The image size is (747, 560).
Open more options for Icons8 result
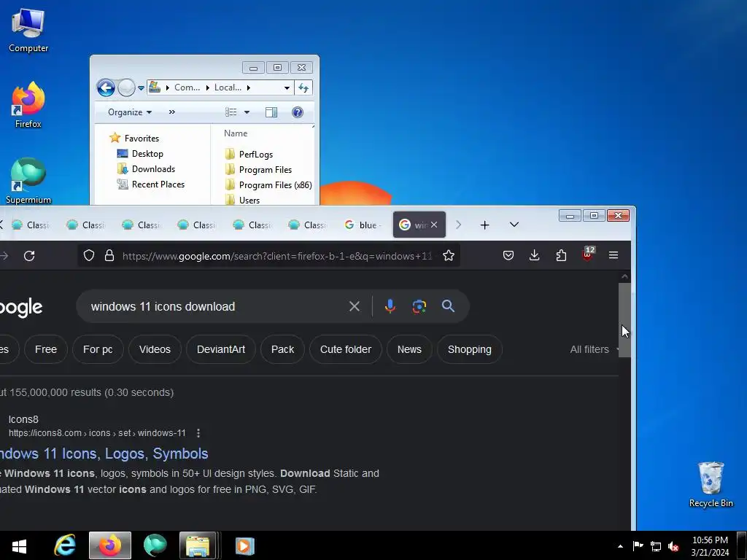[x=198, y=433]
